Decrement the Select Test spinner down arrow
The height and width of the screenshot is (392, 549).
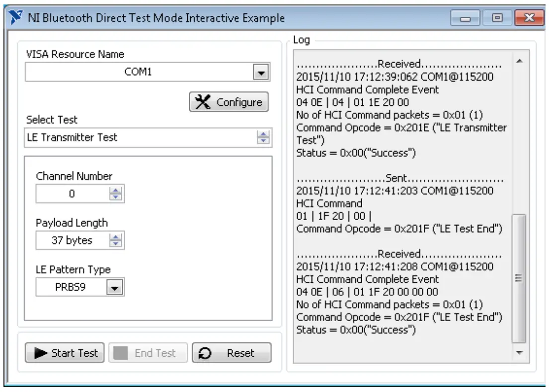click(263, 141)
